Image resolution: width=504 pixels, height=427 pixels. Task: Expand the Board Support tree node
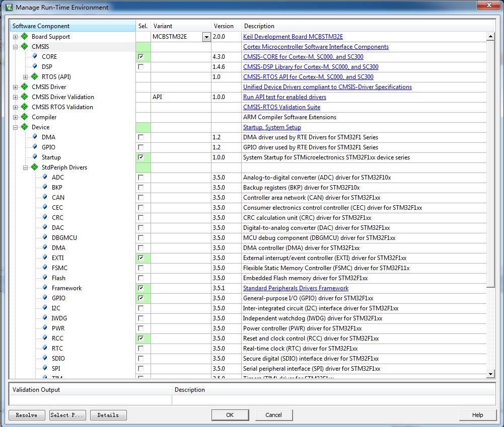15,37
